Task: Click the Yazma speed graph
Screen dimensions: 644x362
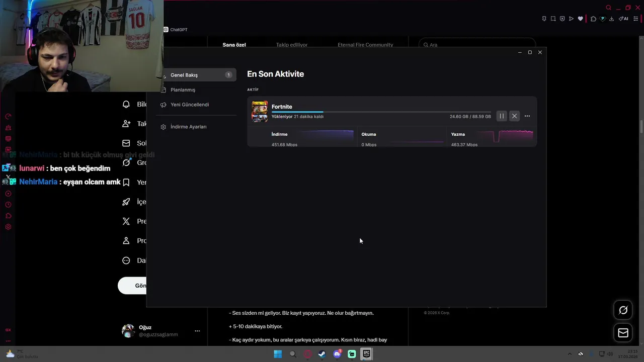Action: click(504, 136)
